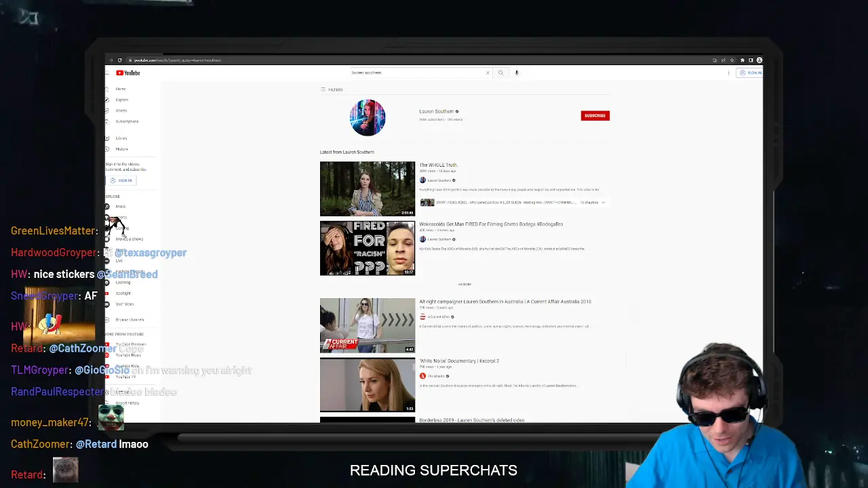
Task: Open the three-dot settings menu near Sign In
Action: pyautogui.click(x=729, y=73)
